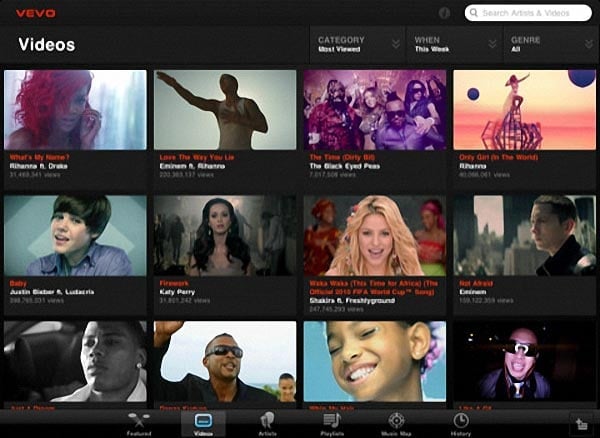Image resolution: width=600 pixels, height=438 pixels.
Task: Play the Waka Waka video thumbnail
Action: pos(375,236)
